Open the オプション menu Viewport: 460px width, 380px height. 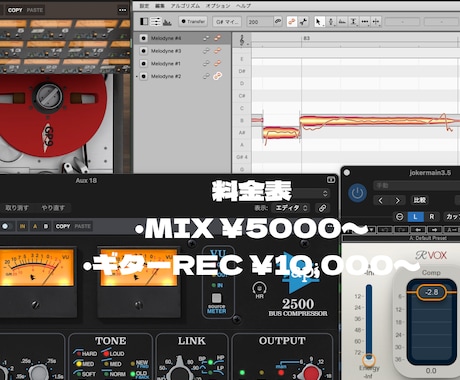click(218, 6)
